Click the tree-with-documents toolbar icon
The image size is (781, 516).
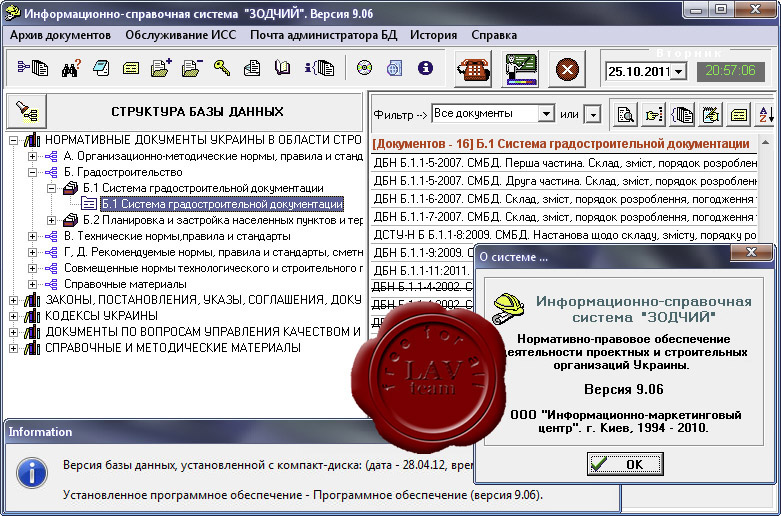[x=33, y=68]
